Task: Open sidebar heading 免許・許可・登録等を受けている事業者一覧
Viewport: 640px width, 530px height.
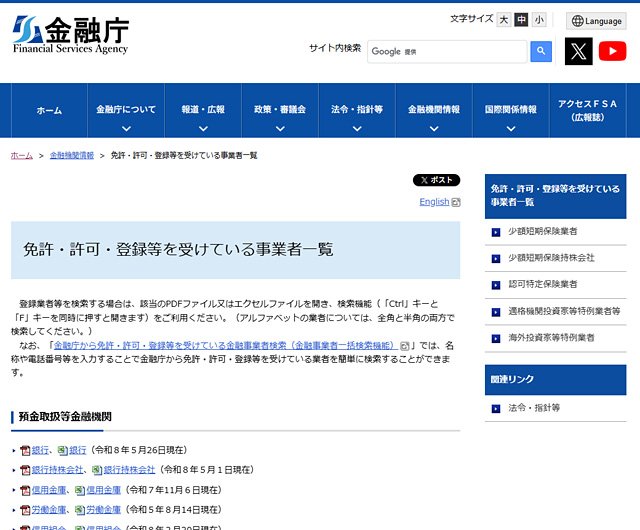Action: 555,196
